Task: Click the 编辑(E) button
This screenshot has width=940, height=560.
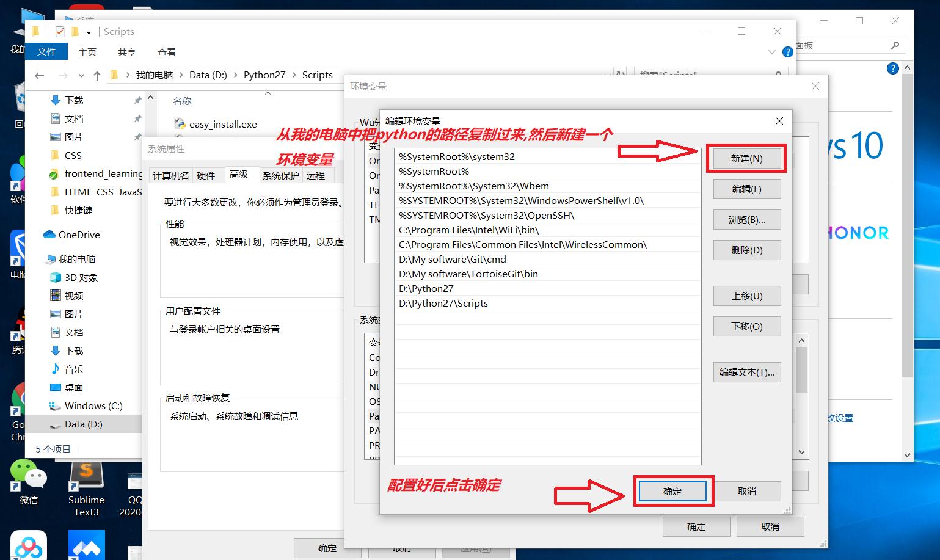Action: click(746, 189)
